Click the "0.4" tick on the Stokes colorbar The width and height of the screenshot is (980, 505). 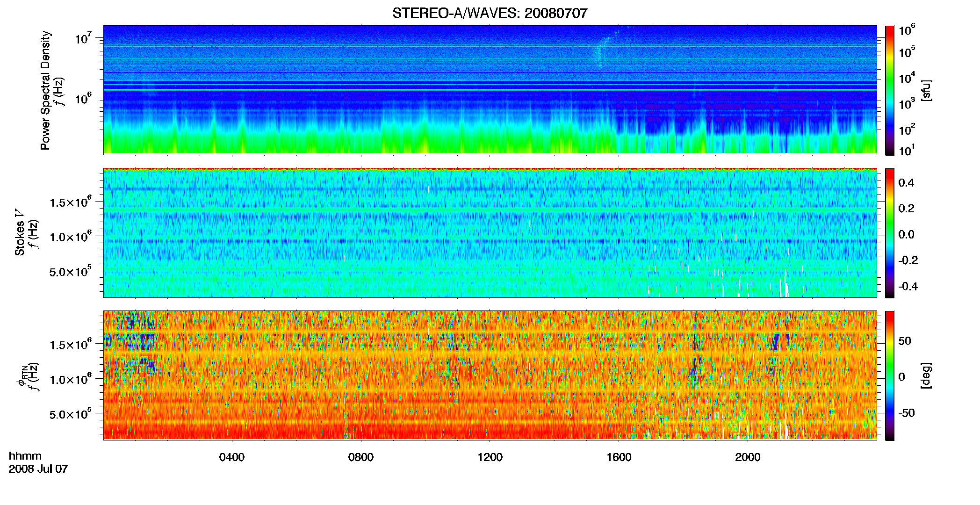[906, 183]
